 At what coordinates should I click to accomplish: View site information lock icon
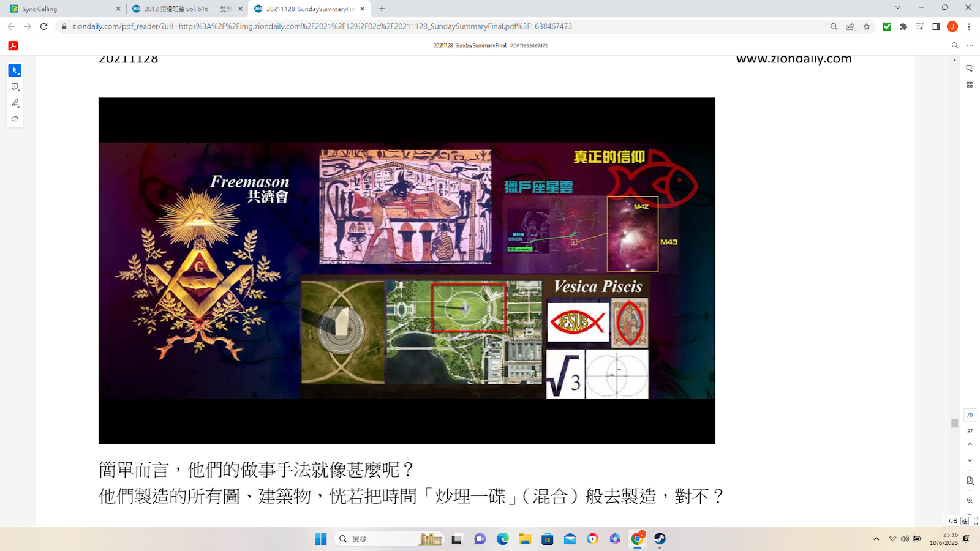[64, 26]
